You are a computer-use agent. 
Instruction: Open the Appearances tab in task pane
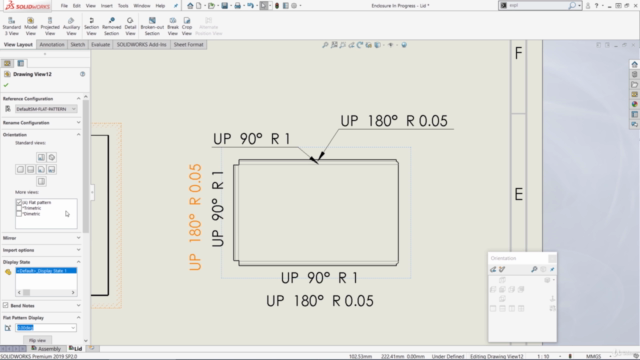tap(634, 104)
